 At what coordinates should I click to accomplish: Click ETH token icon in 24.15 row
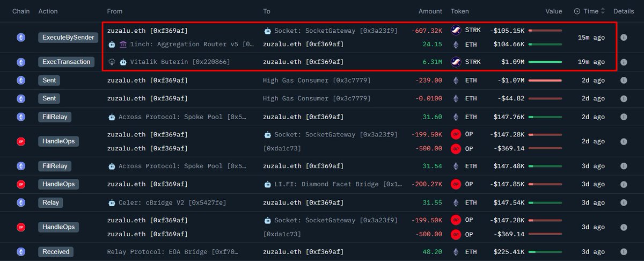coord(456,44)
